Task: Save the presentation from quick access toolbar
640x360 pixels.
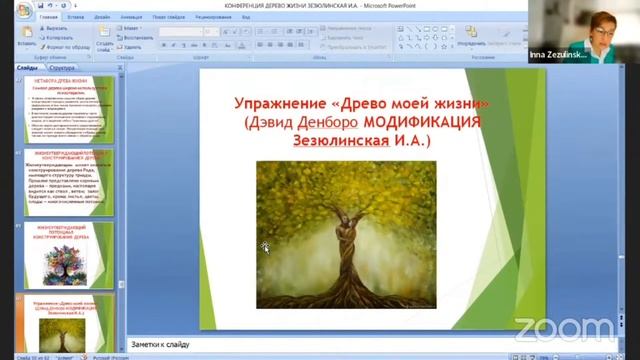Action: 41,6
